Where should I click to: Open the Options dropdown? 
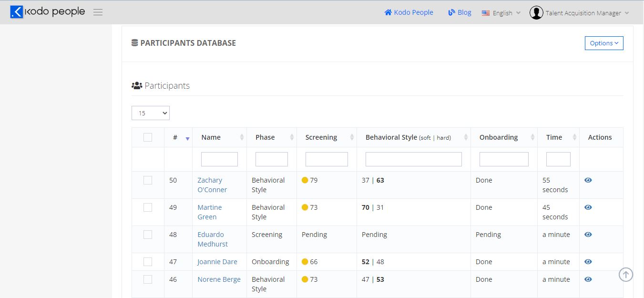(x=603, y=43)
